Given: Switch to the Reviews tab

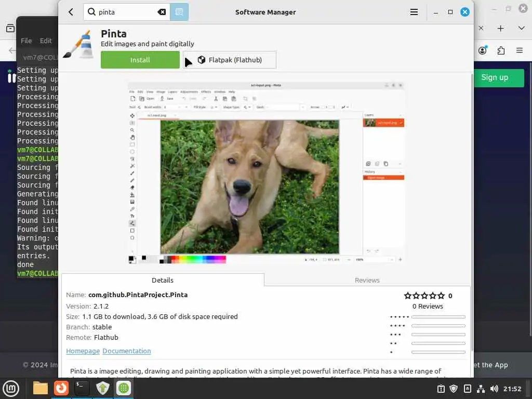Looking at the screenshot, I should [x=367, y=280].
